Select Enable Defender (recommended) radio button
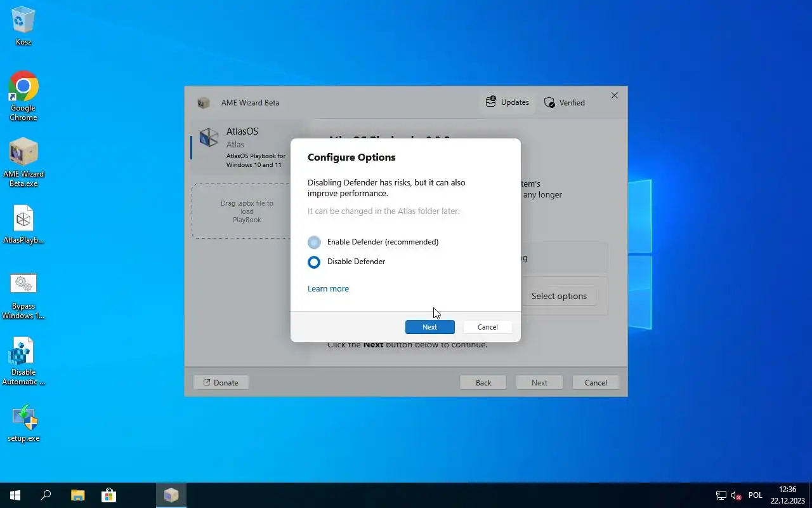The width and height of the screenshot is (812, 508). tap(314, 242)
